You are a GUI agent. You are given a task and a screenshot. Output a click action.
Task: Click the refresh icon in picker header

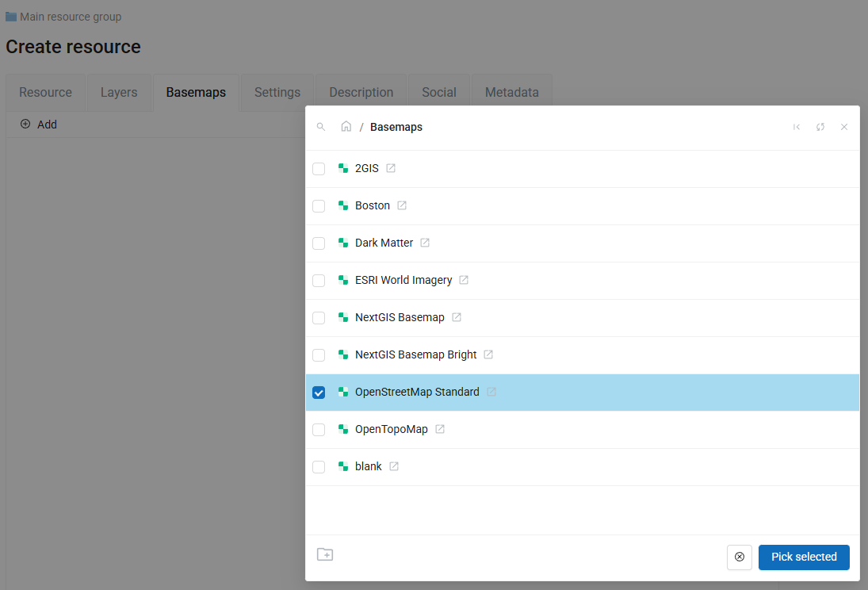820,127
